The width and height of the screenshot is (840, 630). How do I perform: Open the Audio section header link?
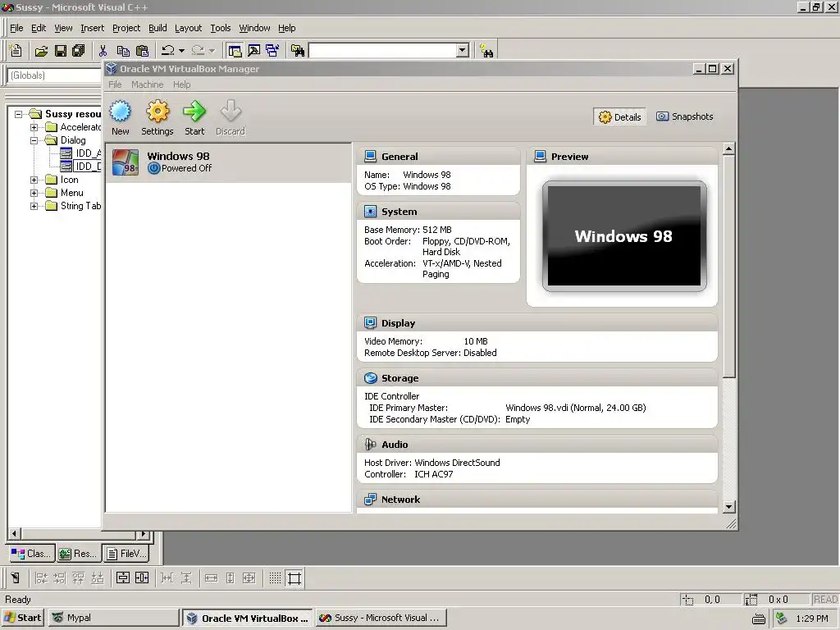(395, 445)
